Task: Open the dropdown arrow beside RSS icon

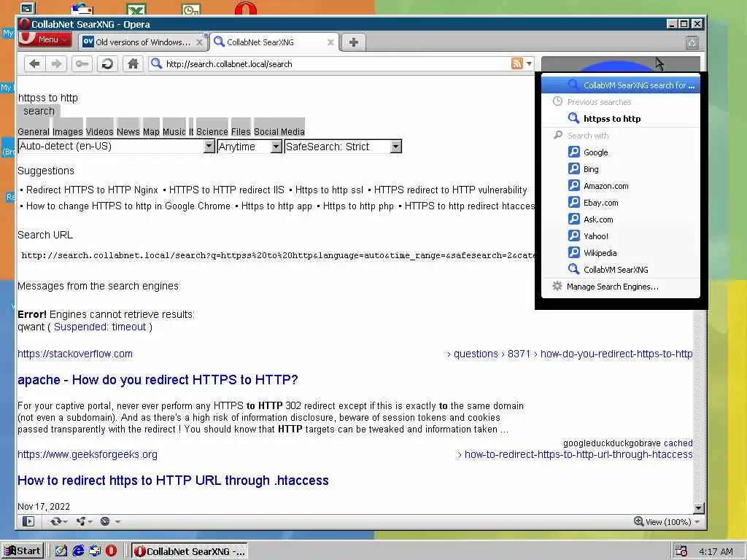Action: pos(529,63)
